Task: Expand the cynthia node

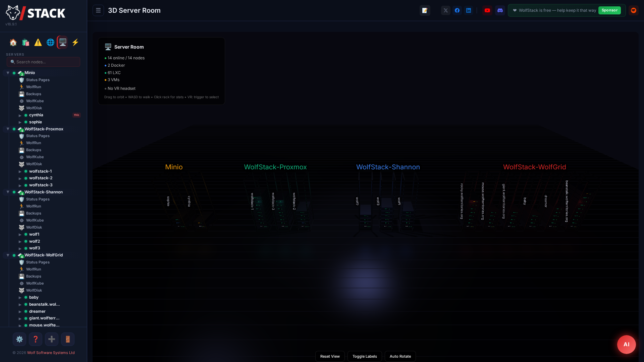Action: [x=20, y=115]
